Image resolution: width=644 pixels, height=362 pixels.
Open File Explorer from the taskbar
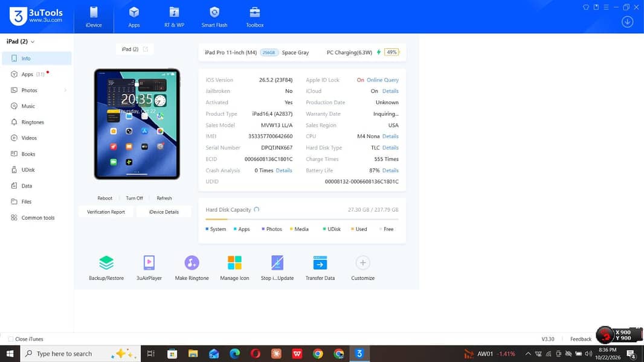tap(193, 354)
